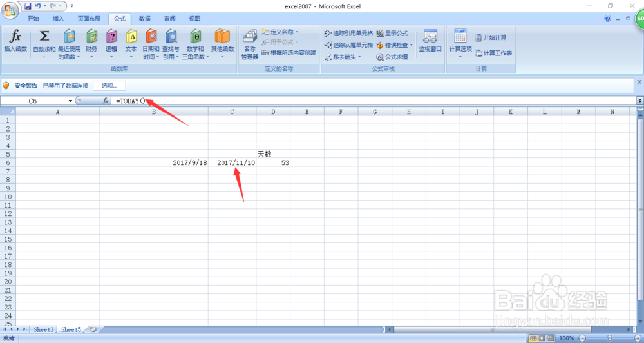The image size is (644, 343).
Task: Click Undo in quick access toolbar
Action: [38, 6]
